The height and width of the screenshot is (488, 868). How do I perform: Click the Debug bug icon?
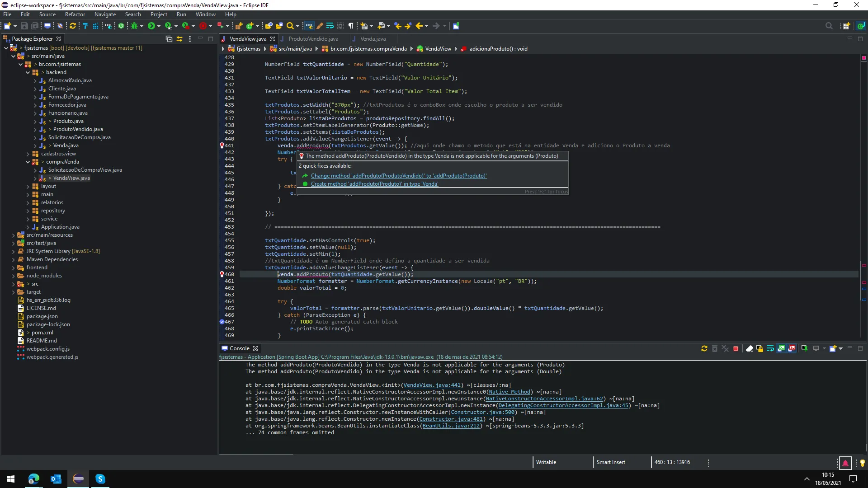pos(134,26)
